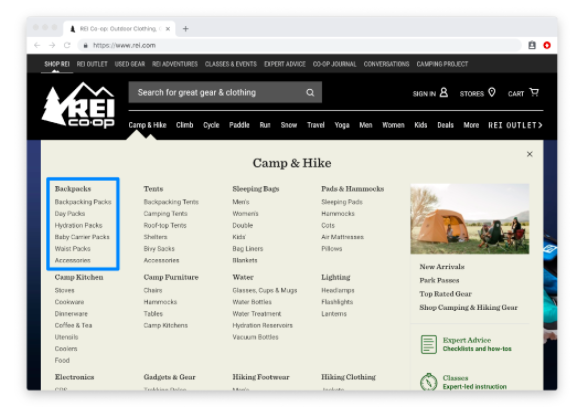Image resolution: width=578 pixels, height=409 pixels.
Task: Click the Sleeping Bags heading
Action: coord(256,189)
